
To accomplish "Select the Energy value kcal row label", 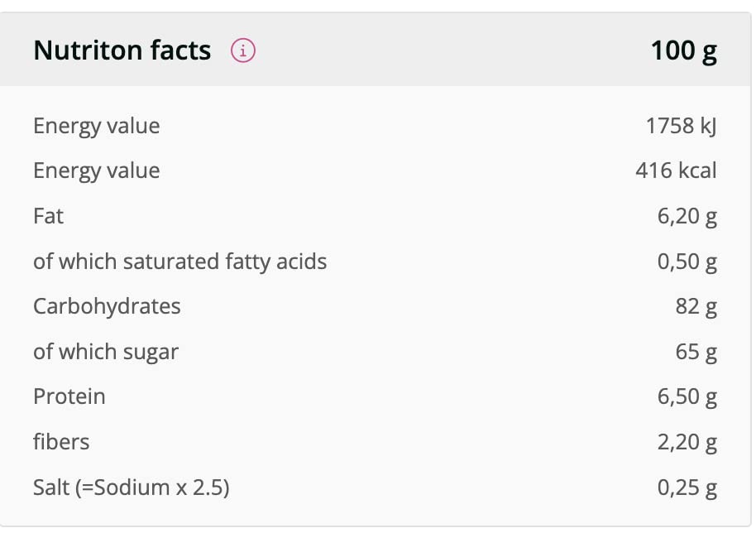I will [x=97, y=170].
